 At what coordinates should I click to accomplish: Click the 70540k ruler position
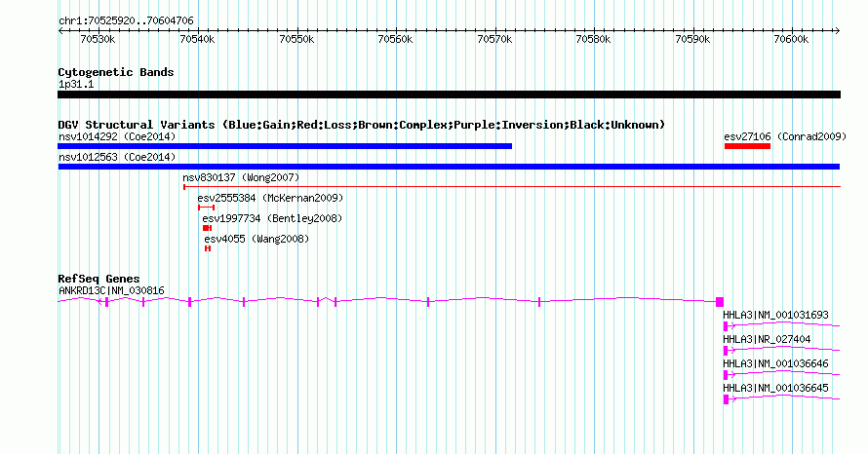197,39
